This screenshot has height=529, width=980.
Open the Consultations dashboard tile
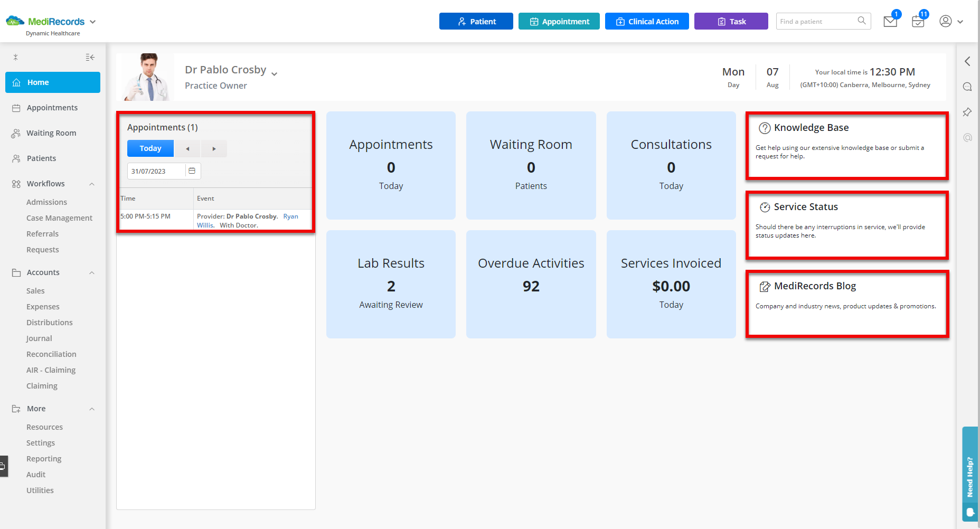point(671,165)
